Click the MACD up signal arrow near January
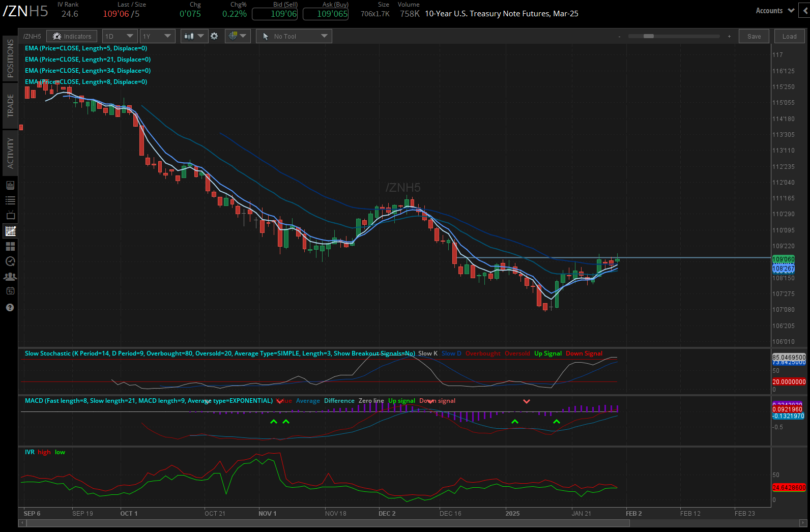Image resolution: width=810 pixels, height=532 pixels. coord(556,422)
